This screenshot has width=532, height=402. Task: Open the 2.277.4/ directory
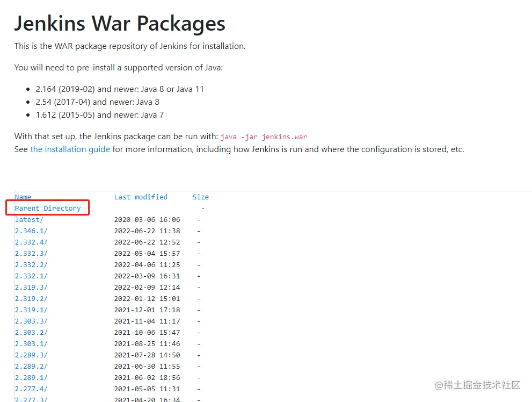(x=31, y=389)
